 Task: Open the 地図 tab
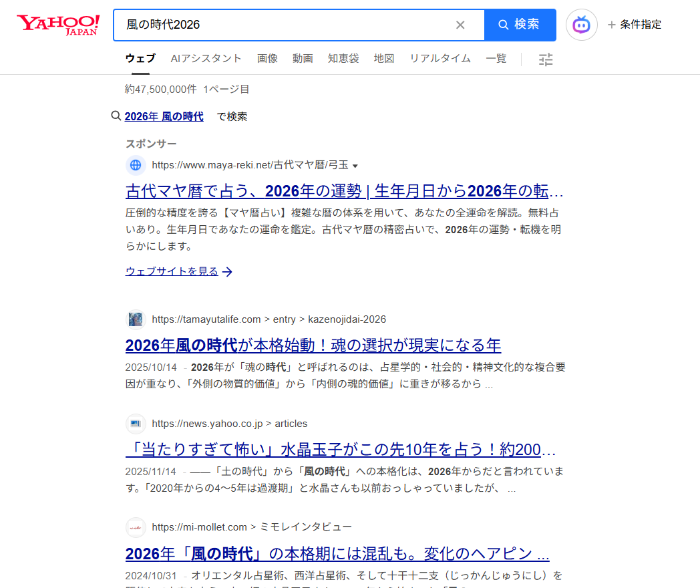point(384,59)
